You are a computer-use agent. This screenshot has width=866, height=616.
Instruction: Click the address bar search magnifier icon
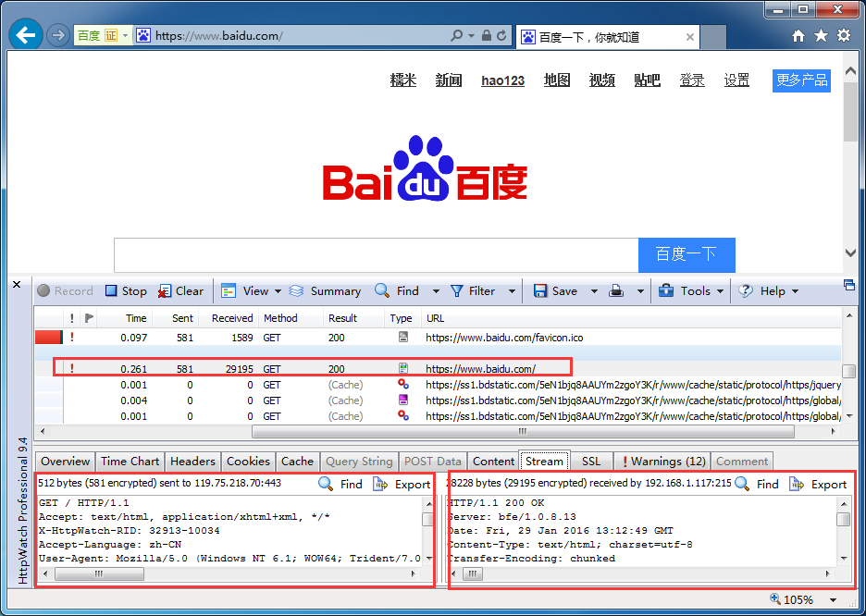pos(457,36)
